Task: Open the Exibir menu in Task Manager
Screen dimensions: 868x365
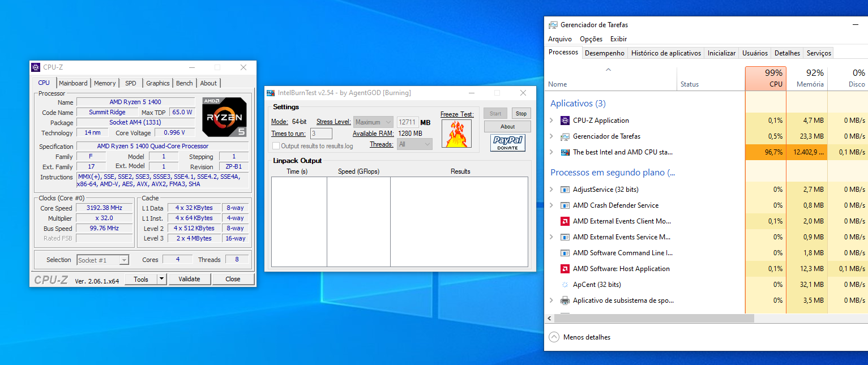Action: click(x=618, y=39)
